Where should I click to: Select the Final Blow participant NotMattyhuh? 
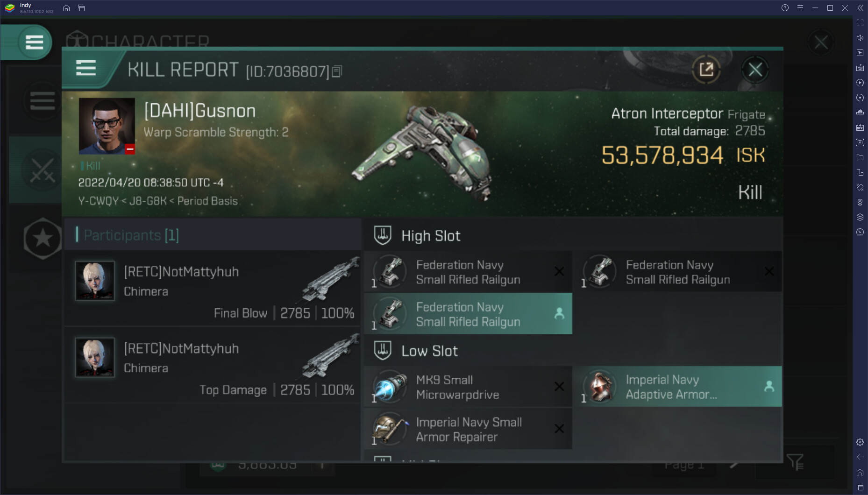(213, 289)
